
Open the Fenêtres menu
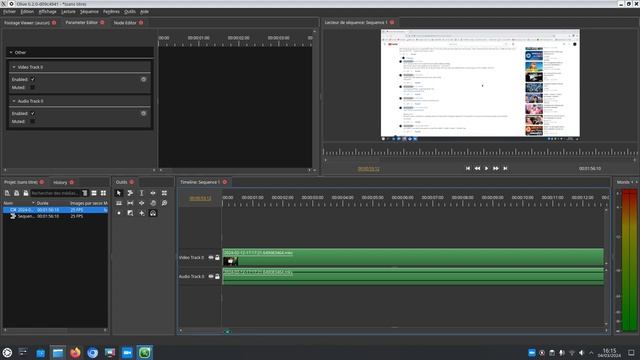[111, 12]
